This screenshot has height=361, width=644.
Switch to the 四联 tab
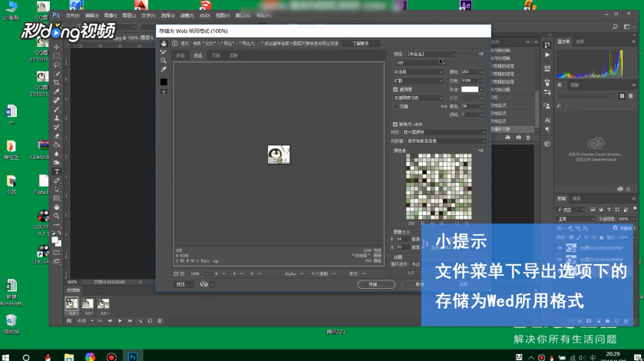pos(233,55)
